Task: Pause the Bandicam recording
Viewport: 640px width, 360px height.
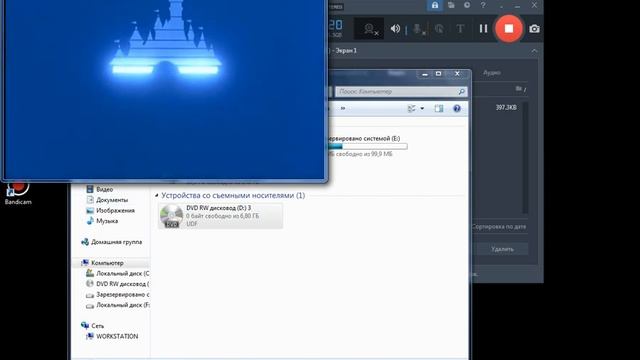Action: point(483,29)
